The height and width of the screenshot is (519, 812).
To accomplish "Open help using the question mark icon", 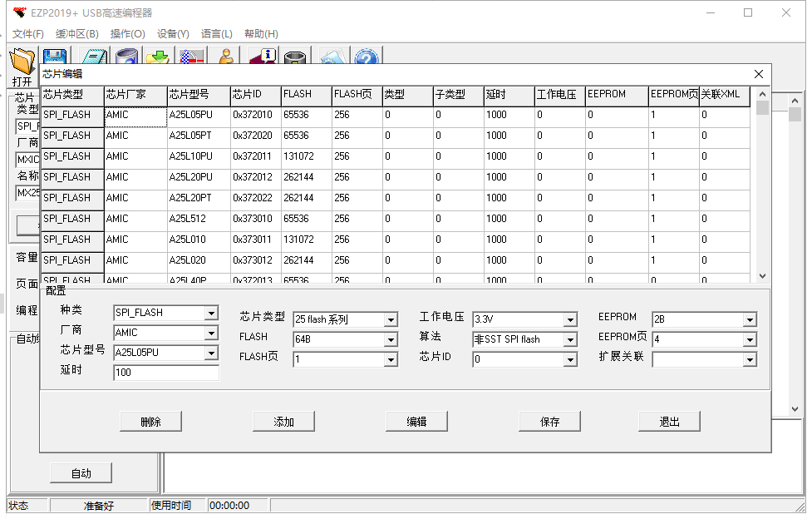I will (367, 57).
